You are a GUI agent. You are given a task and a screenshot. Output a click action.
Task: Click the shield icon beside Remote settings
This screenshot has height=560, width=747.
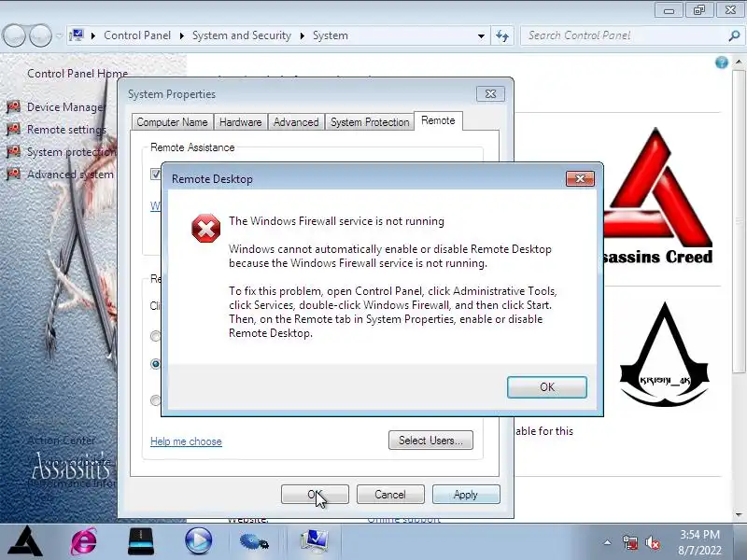pos(13,129)
